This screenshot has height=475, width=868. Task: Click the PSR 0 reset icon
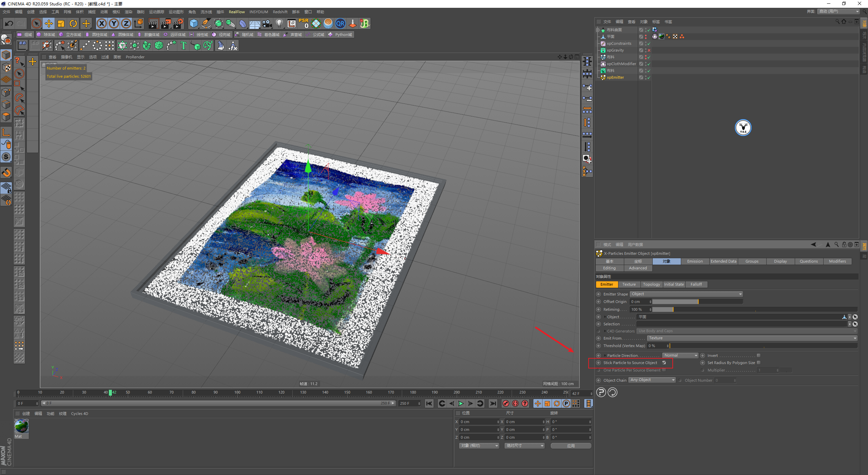[x=304, y=23]
